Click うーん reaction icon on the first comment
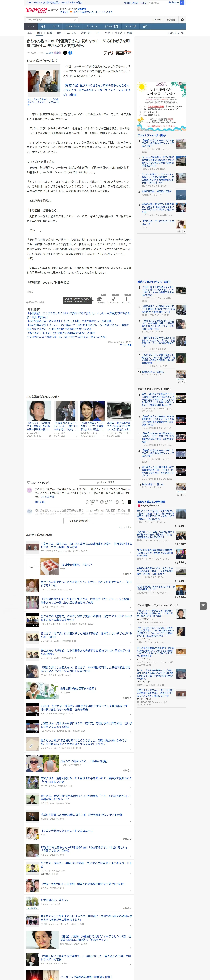Viewport: 210px width, 980px height. coord(117,502)
